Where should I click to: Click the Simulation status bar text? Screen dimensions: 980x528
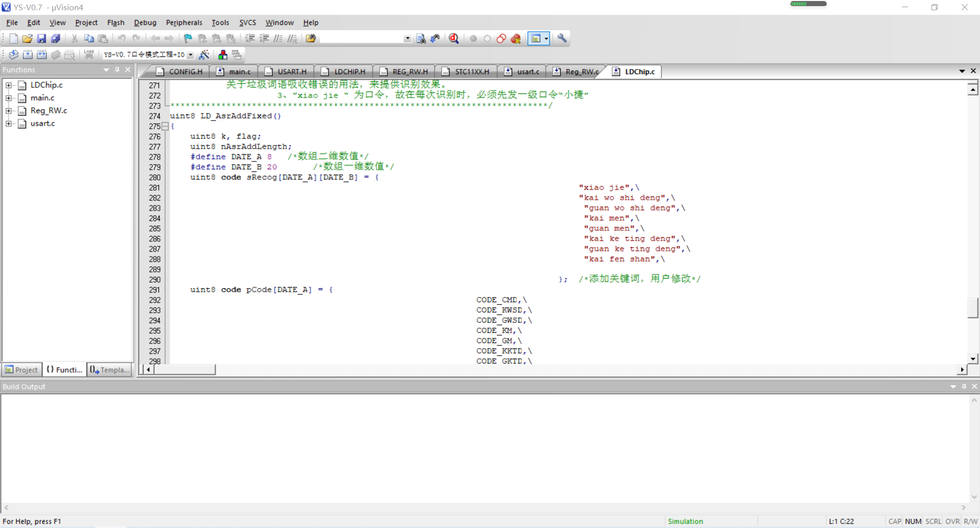tap(685, 521)
